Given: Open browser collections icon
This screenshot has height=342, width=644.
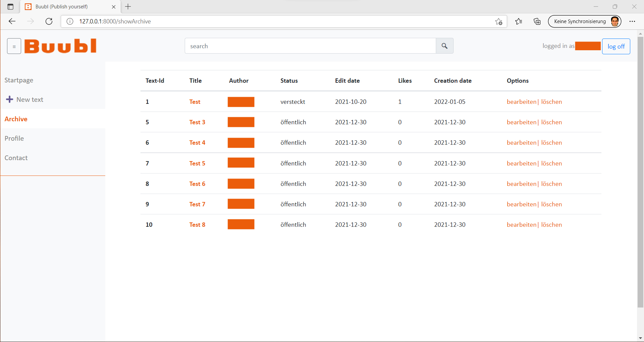Looking at the screenshot, I should 537,21.
